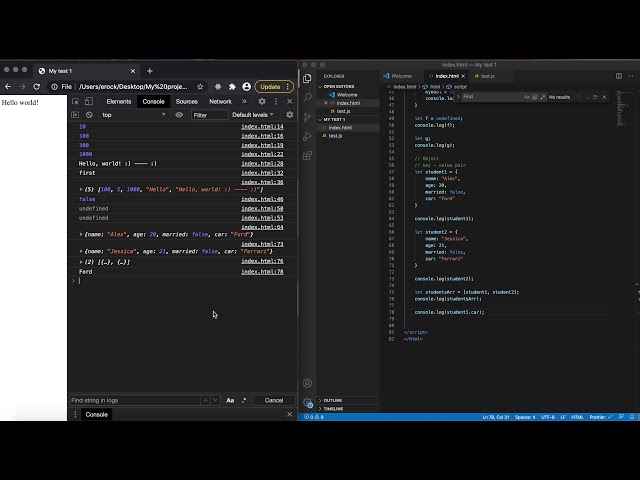
Task: Expand the TIMELINE section
Action: [x=333, y=409]
